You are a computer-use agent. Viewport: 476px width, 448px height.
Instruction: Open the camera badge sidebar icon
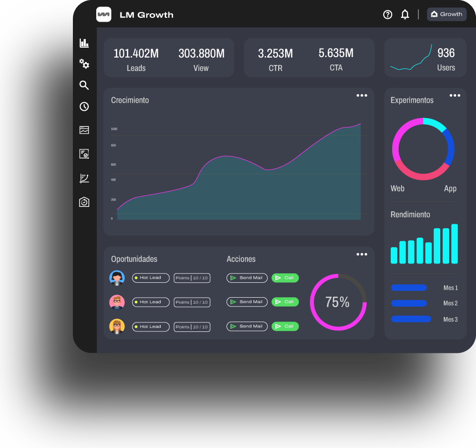point(84,202)
